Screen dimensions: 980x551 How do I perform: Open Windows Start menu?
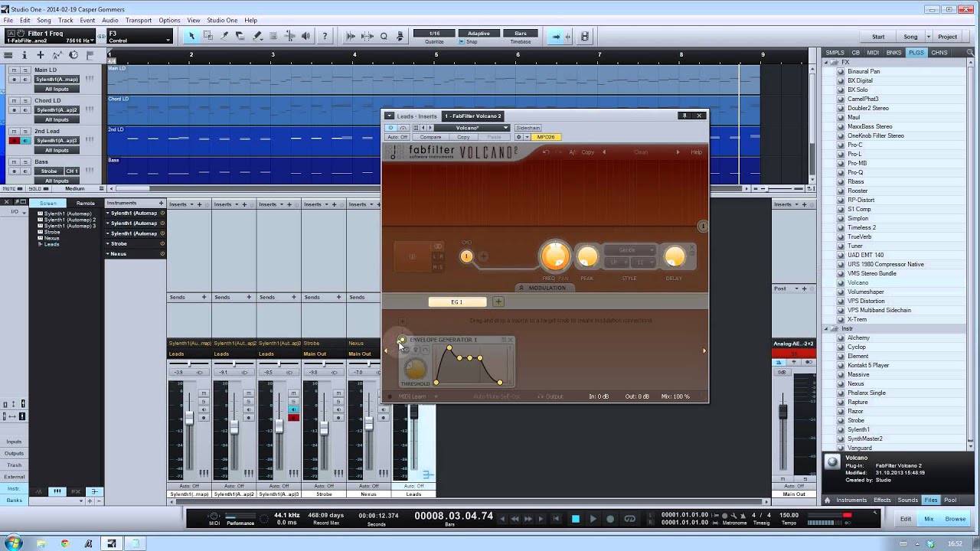click(13, 543)
